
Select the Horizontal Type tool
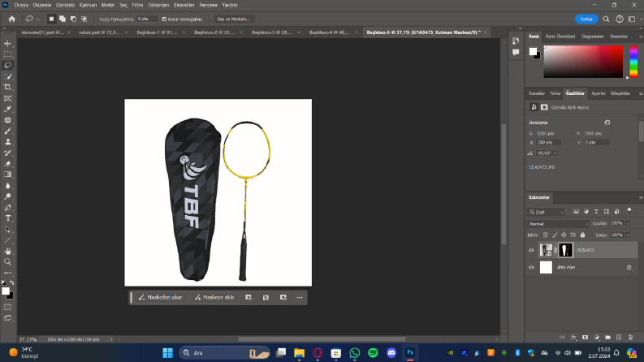(7, 218)
